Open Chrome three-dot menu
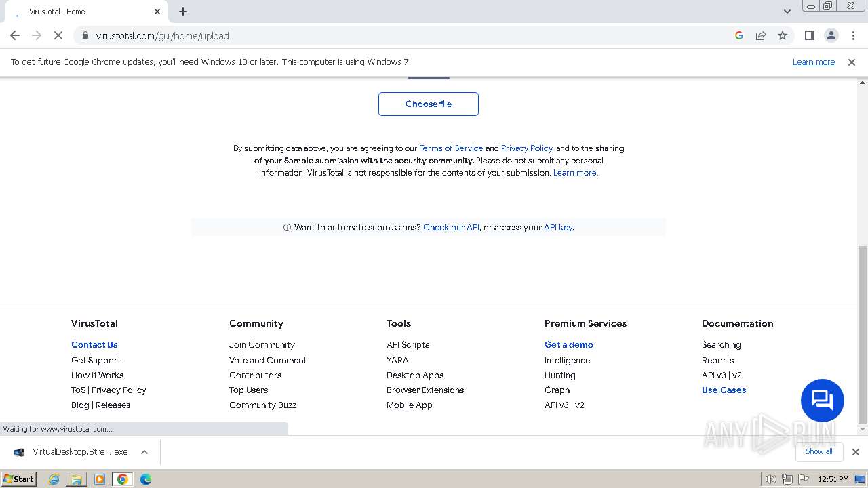The image size is (868, 488). (853, 35)
